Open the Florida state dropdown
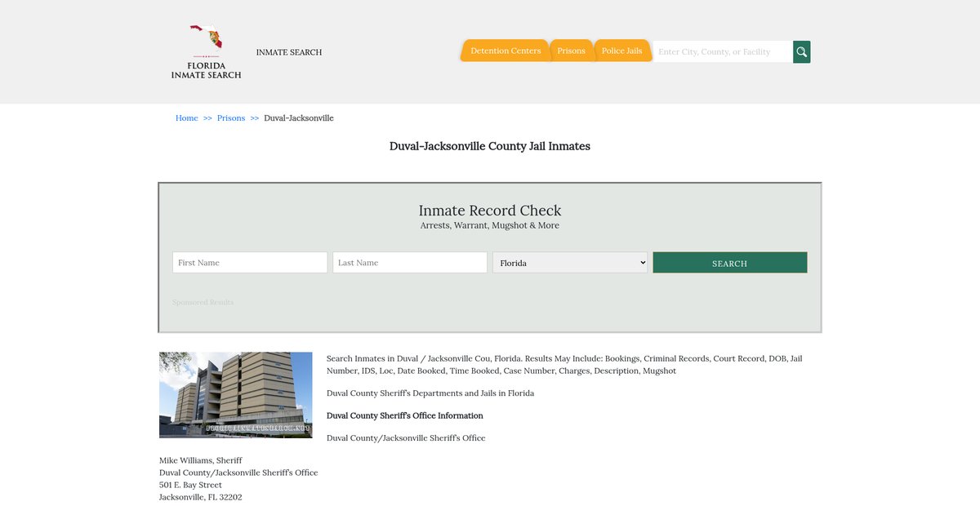The width and height of the screenshot is (980, 506). pos(570,262)
